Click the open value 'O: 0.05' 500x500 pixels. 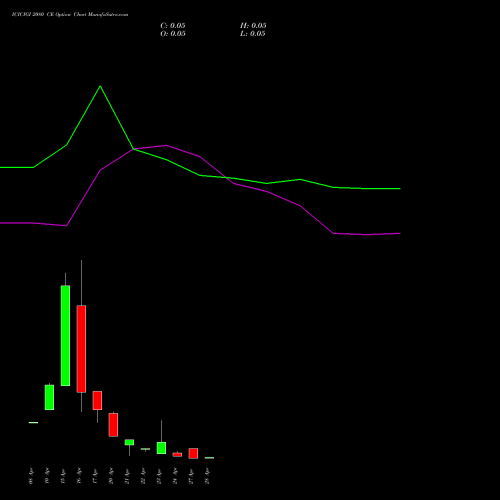click(x=173, y=34)
